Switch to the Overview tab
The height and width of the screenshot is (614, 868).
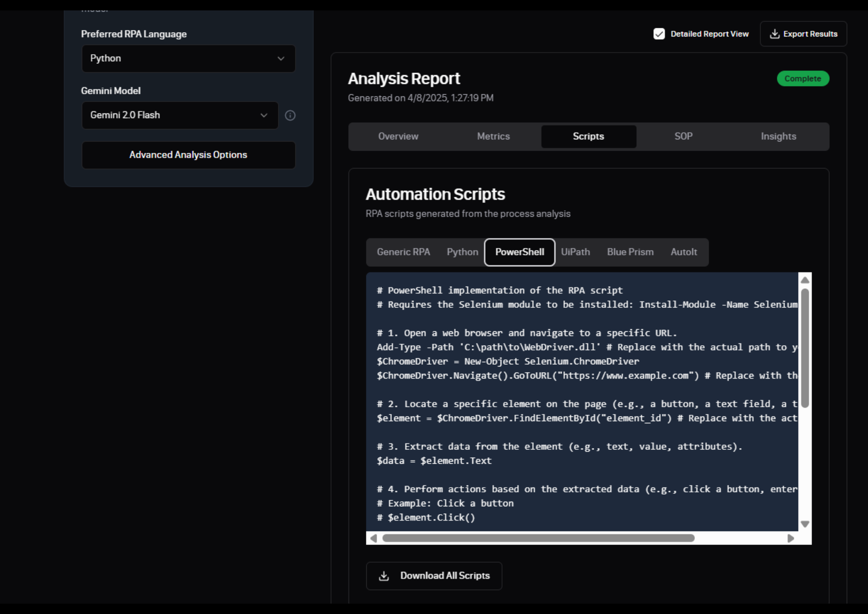point(398,136)
